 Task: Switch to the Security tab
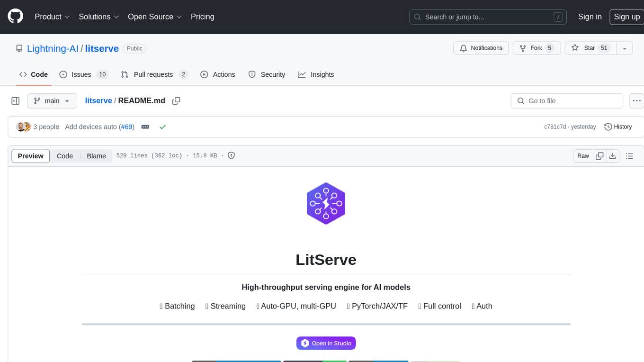267,74
